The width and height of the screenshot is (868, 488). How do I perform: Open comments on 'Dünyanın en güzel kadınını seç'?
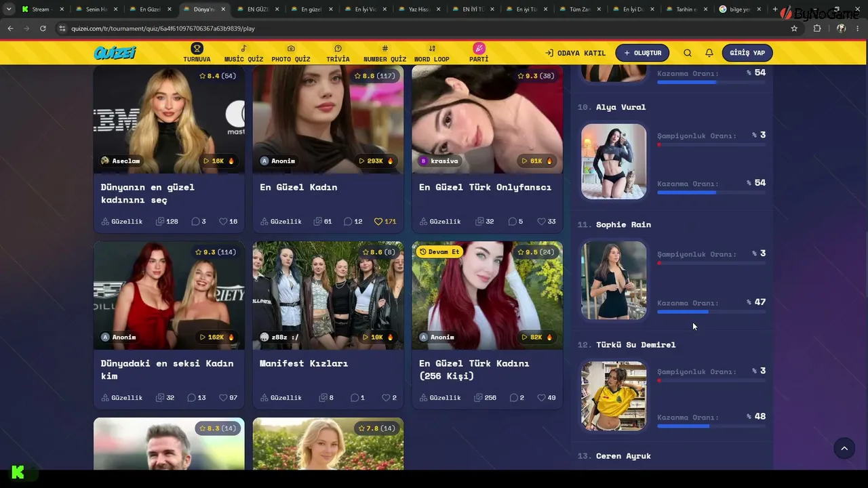click(x=199, y=222)
